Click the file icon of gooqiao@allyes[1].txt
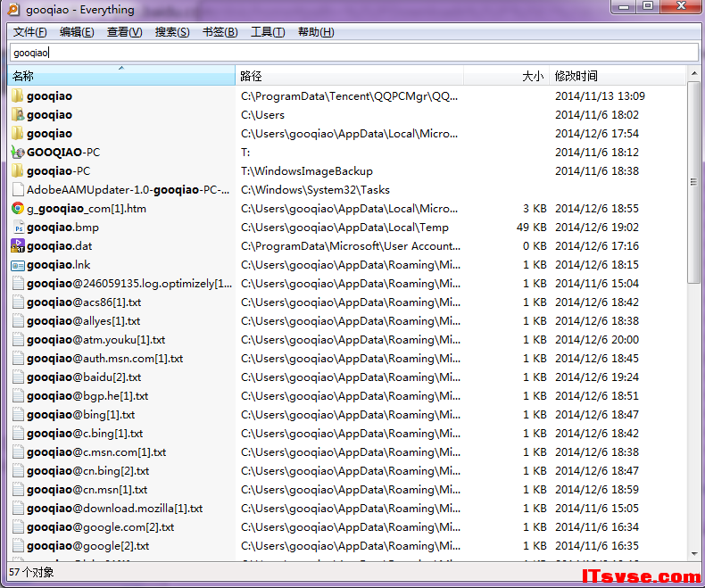 (18, 321)
